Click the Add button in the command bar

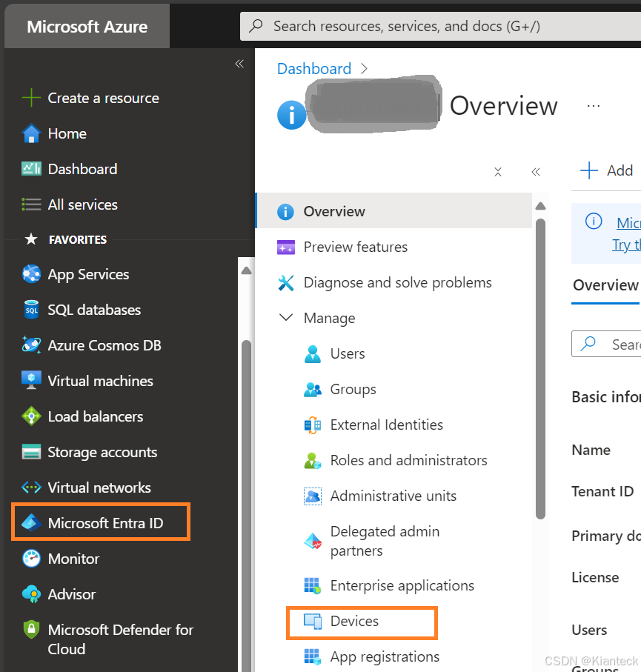tap(606, 170)
